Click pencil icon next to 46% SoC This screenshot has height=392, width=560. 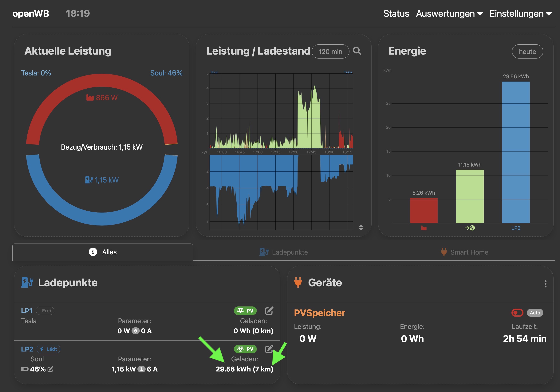tap(50, 369)
